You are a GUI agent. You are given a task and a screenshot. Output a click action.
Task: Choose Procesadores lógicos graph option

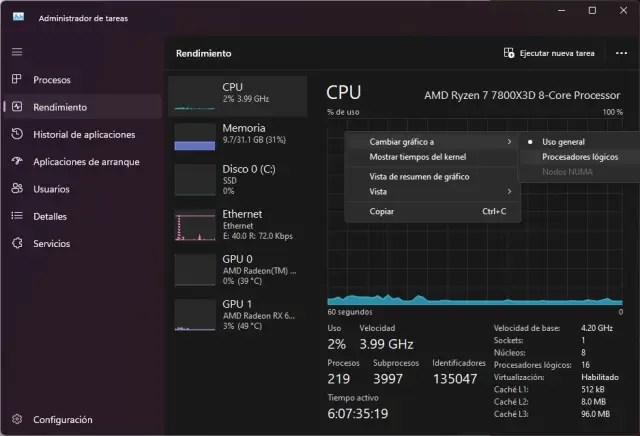pyautogui.click(x=580, y=156)
